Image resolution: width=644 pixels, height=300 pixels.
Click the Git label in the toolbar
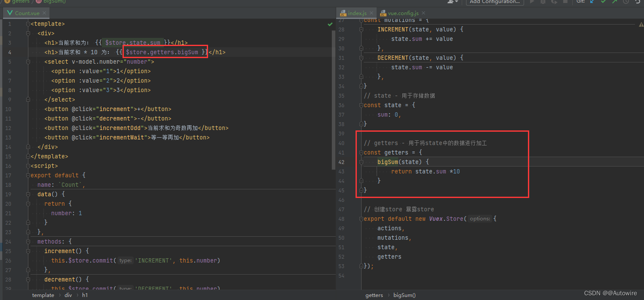coord(580,2)
